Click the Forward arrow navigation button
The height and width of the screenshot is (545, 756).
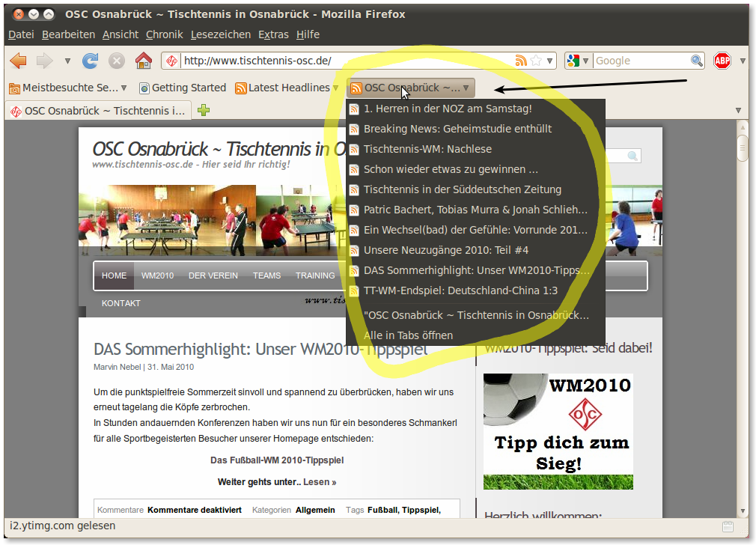tap(45, 61)
